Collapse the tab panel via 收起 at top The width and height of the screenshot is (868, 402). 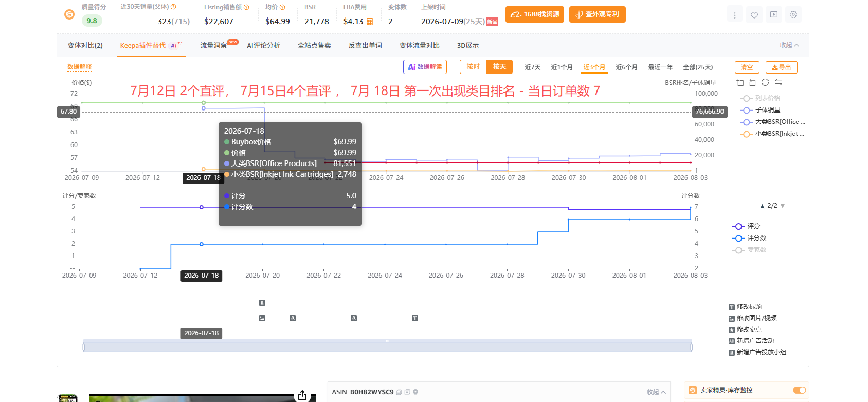[789, 45]
